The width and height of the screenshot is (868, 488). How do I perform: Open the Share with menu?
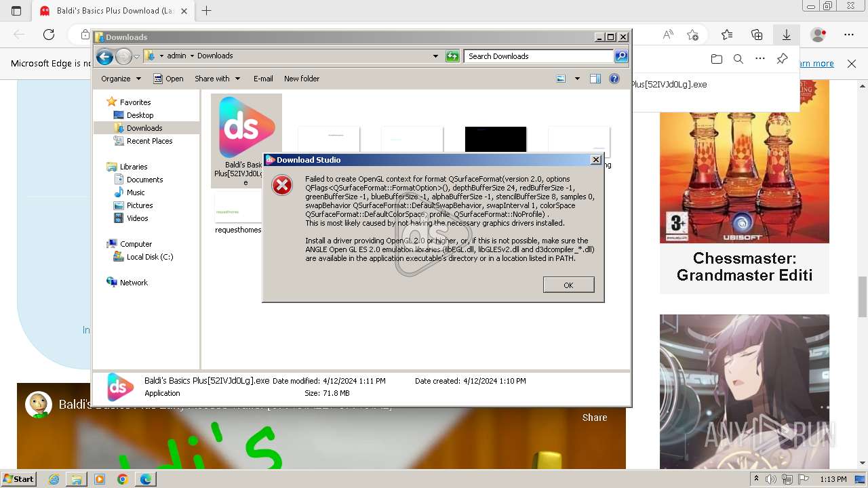coord(217,79)
